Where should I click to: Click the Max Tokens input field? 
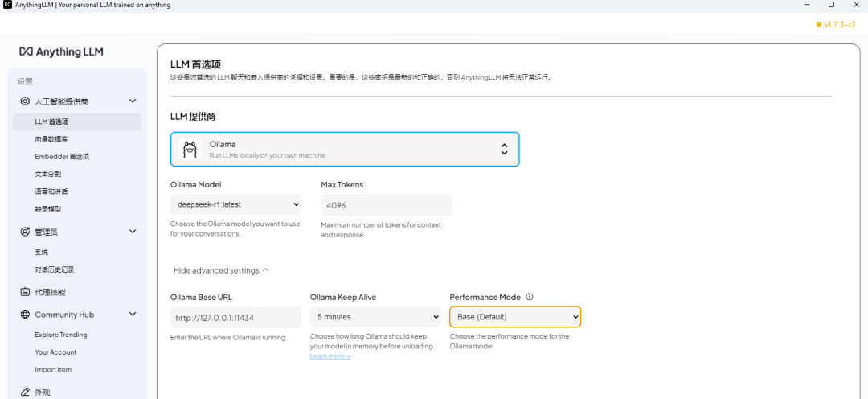387,204
